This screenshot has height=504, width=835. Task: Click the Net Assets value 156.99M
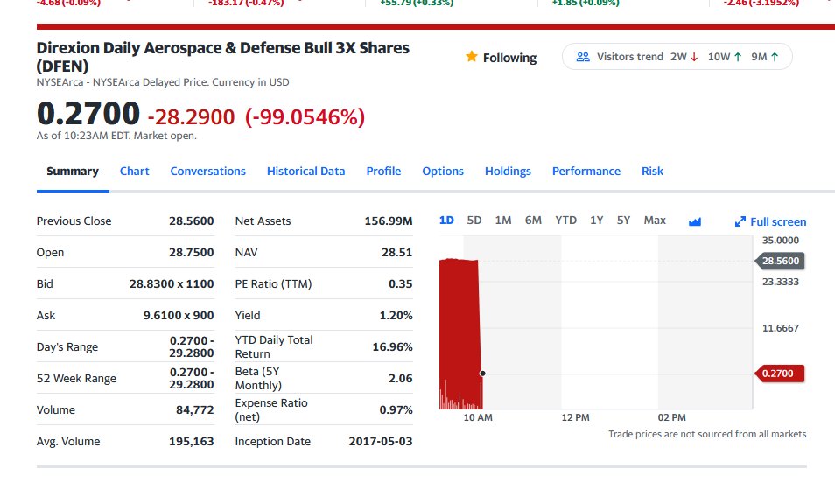[x=389, y=220]
